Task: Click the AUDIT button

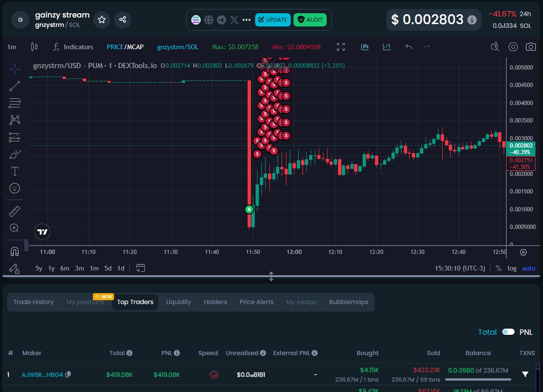Action: pyautogui.click(x=310, y=20)
